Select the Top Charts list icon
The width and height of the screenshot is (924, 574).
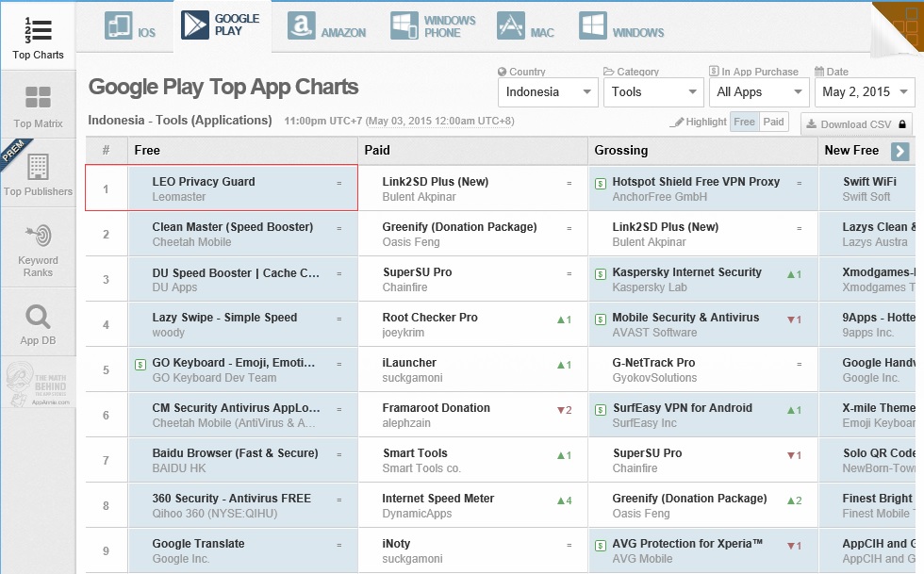[38, 30]
